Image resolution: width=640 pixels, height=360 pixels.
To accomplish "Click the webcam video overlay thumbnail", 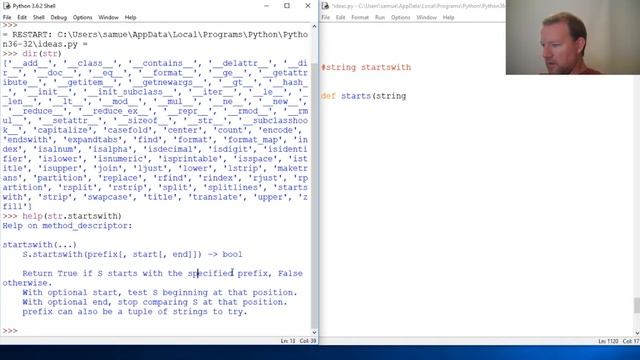I will (573, 37).
